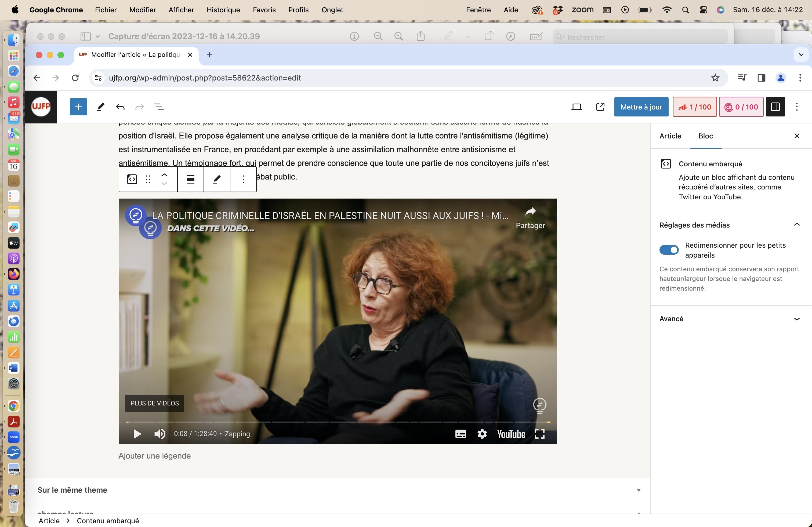The height and width of the screenshot is (527, 812).
Task: Open video on YouTube via logo
Action: (511, 434)
